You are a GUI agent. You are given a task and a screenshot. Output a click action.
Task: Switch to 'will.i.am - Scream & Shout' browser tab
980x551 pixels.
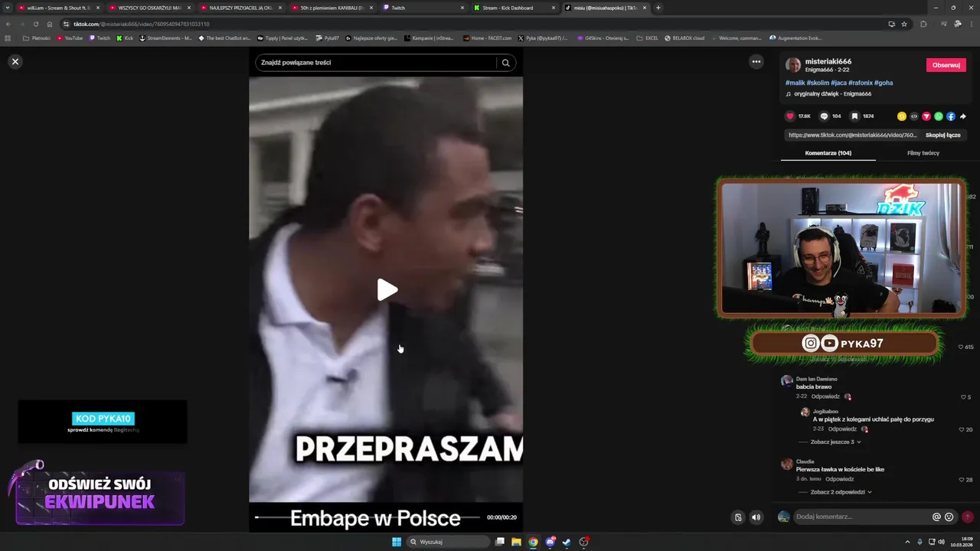coord(60,8)
